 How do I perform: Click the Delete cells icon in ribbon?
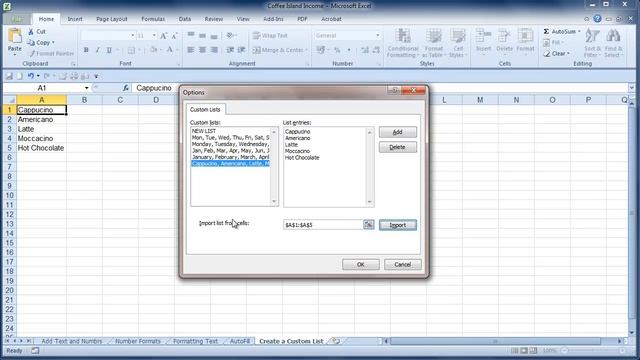coord(504,36)
